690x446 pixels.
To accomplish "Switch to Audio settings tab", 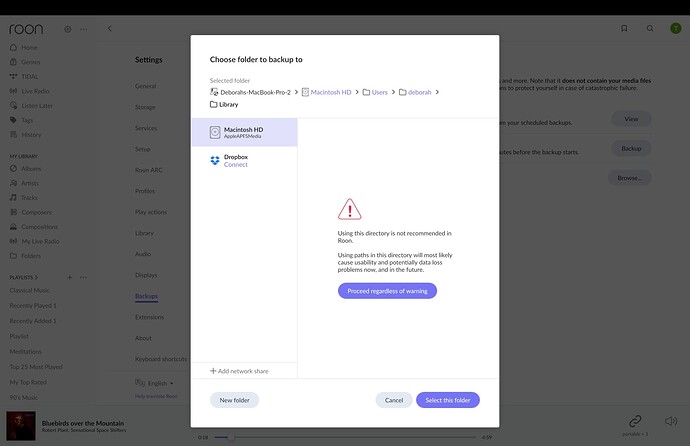I will (x=143, y=254).
